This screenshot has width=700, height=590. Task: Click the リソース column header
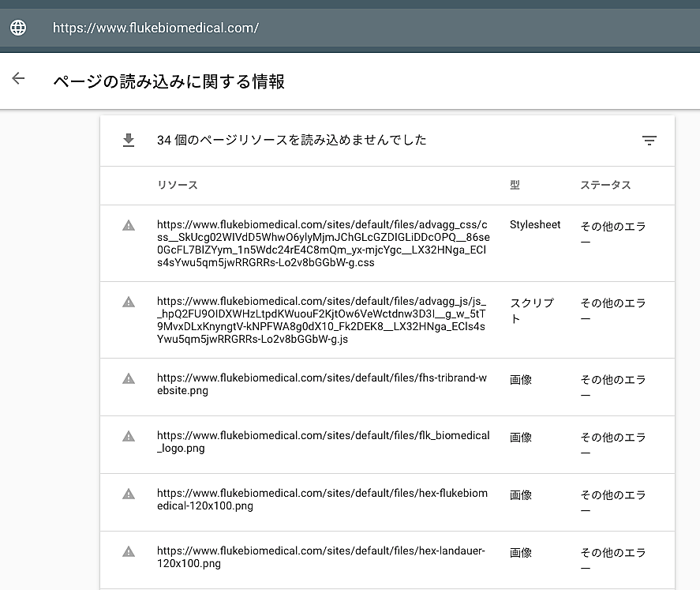coord(177,185)
